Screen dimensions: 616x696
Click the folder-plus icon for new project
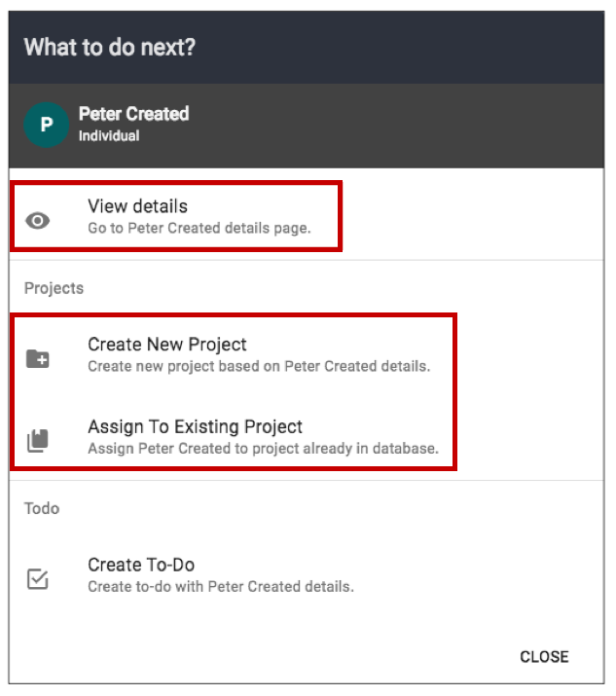click(38, 358)
